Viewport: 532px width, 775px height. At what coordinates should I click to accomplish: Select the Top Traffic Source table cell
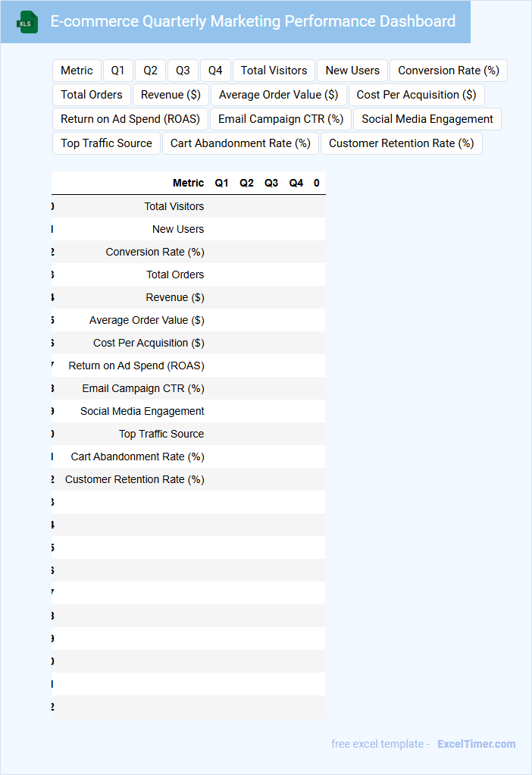pyautogui.click(x=161, y=434)
